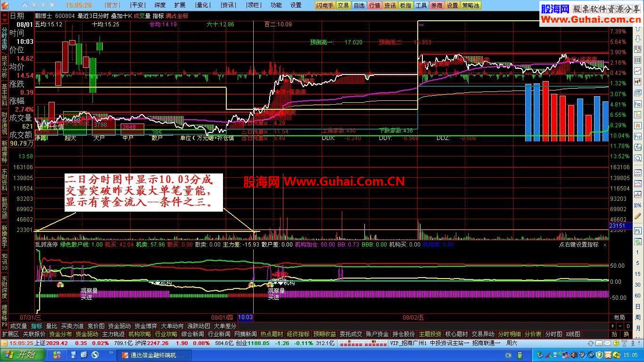Screen dimensions: 644x362
Task: Select the 30-minute period in right sidebar
Action: [638, 285]
